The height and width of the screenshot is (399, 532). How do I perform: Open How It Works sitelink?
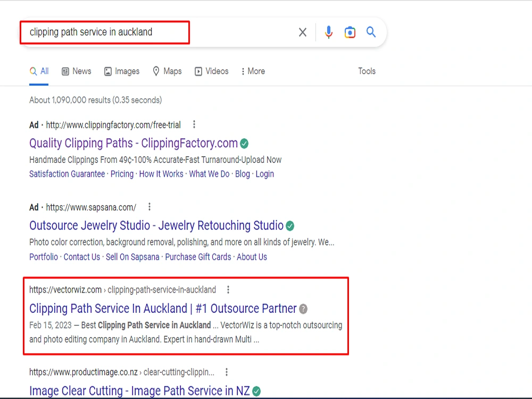coord(161,174)
